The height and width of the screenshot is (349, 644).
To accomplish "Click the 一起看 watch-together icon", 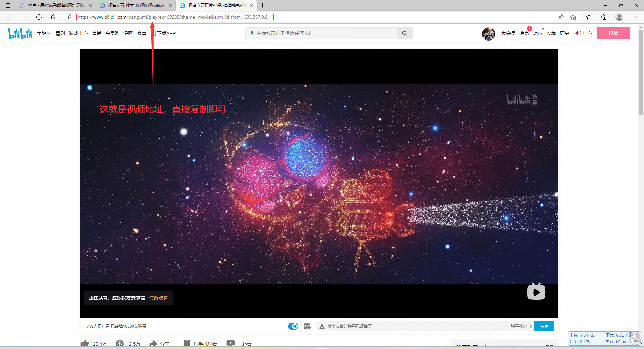I will click(x=231, y=343).
